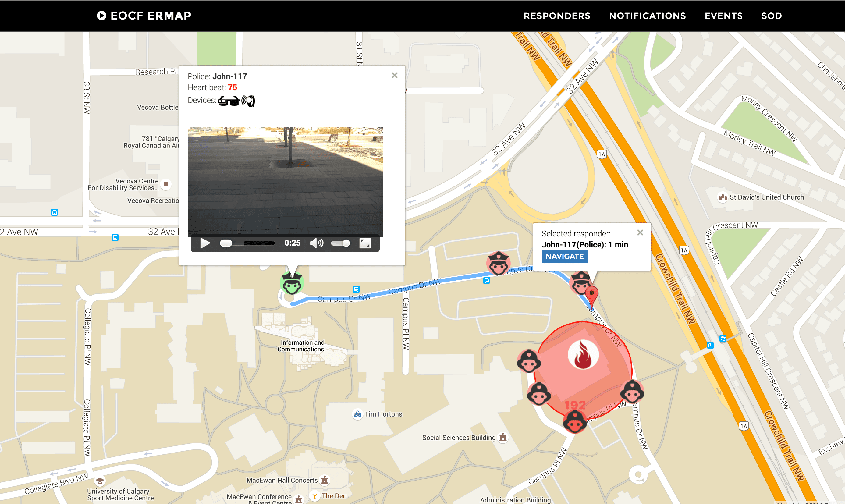The image size is (845, 504).
Task: Select the firefighter marker right of circle
Action: [632, 392]
